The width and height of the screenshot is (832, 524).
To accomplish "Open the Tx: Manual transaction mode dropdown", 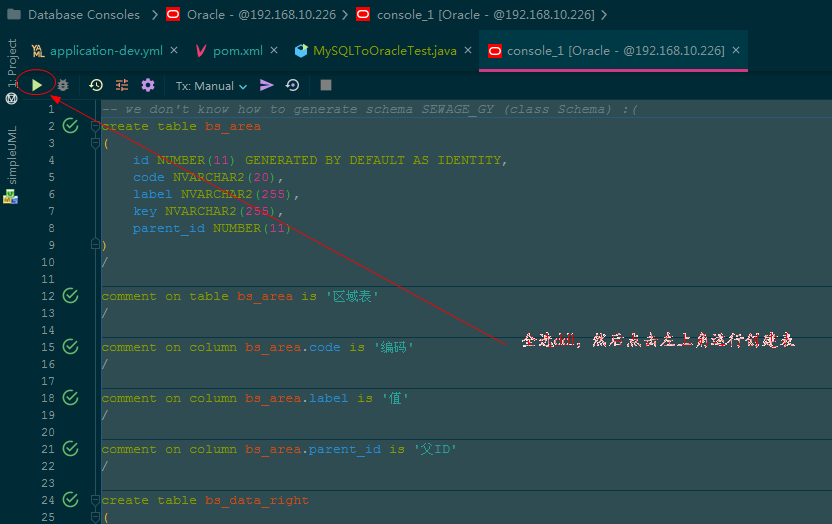I will pos(211,86).
